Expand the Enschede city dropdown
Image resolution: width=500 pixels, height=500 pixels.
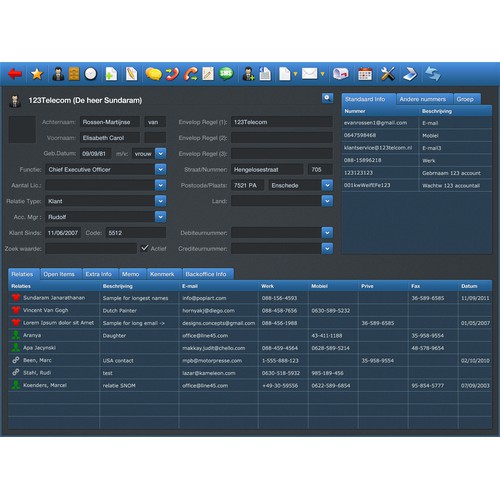point(327,185)
